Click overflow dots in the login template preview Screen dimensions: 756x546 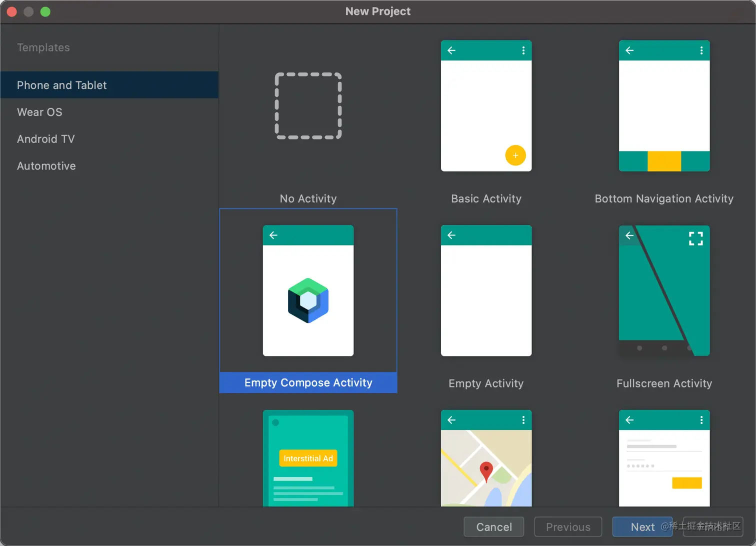click(x=701, y=420)
